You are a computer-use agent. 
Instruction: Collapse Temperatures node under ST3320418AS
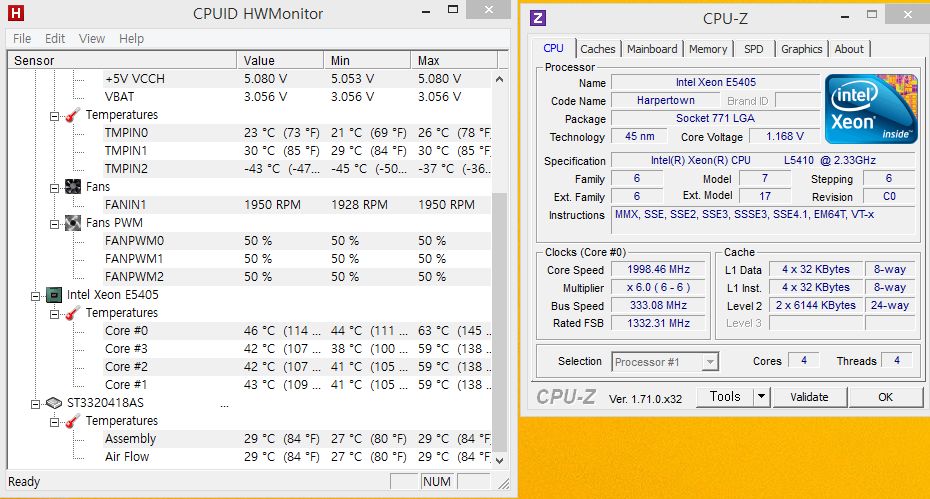coord(55,422)
